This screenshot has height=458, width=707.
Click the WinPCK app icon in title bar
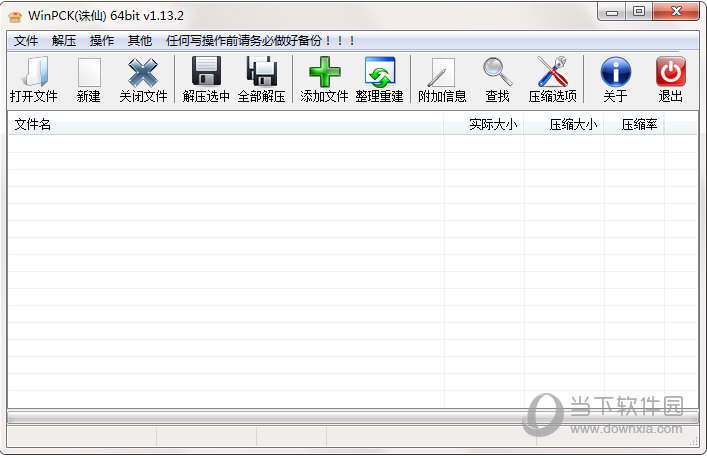point(15,17)
